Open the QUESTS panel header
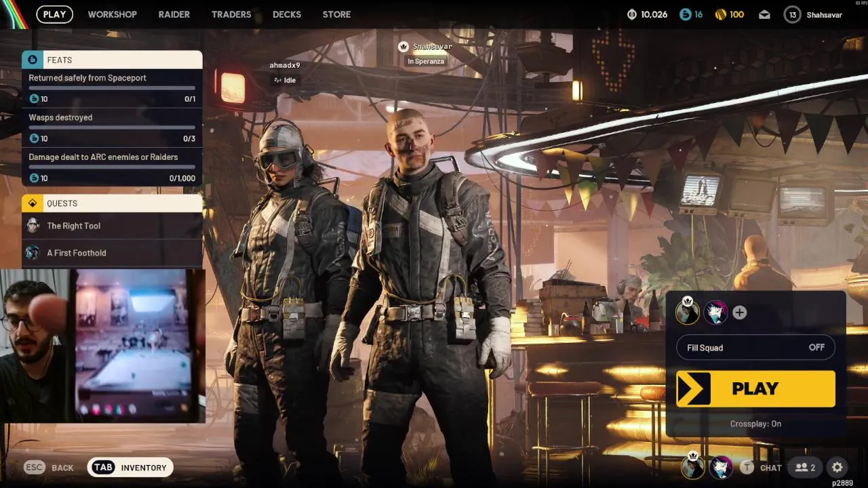 [112, 203]
